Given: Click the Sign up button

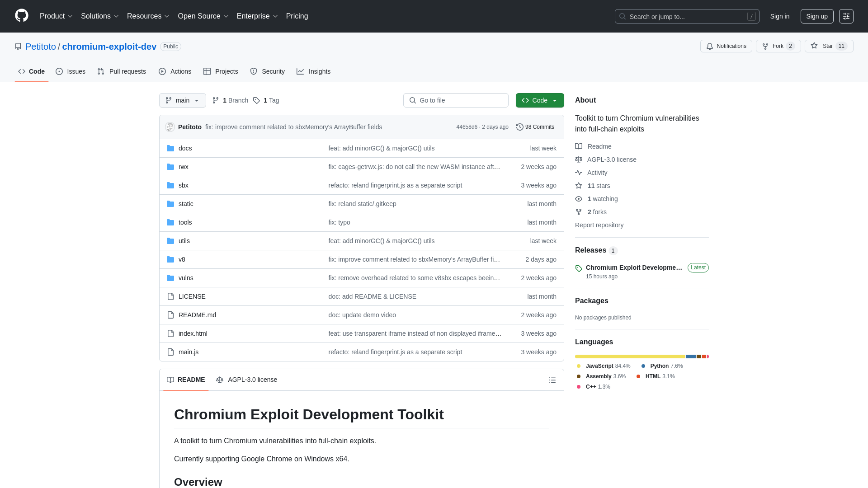Looking at the screenshot, I should [817, 16].
